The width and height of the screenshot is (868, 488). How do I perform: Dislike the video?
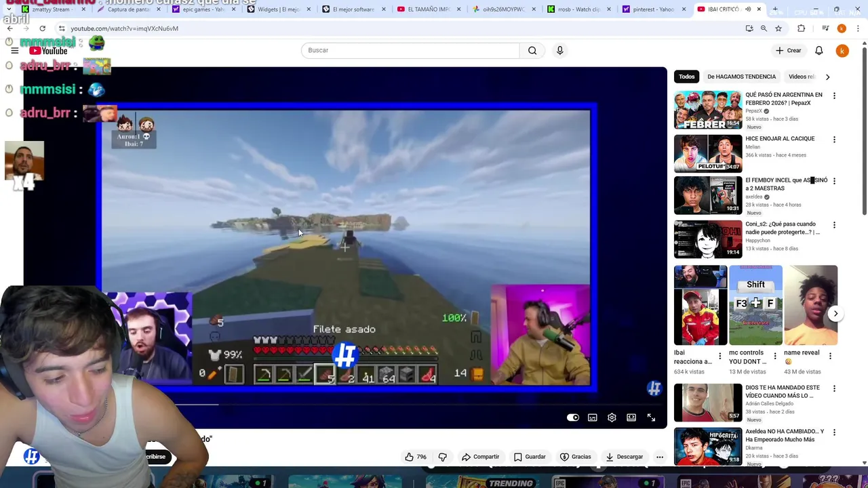pyautogui.click(x=443, y=457)
